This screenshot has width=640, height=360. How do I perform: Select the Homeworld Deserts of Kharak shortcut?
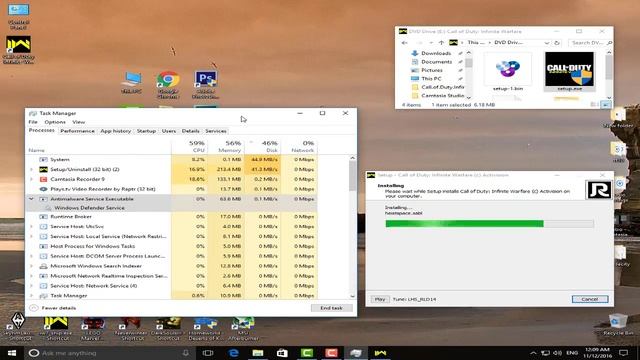[206, 329]
